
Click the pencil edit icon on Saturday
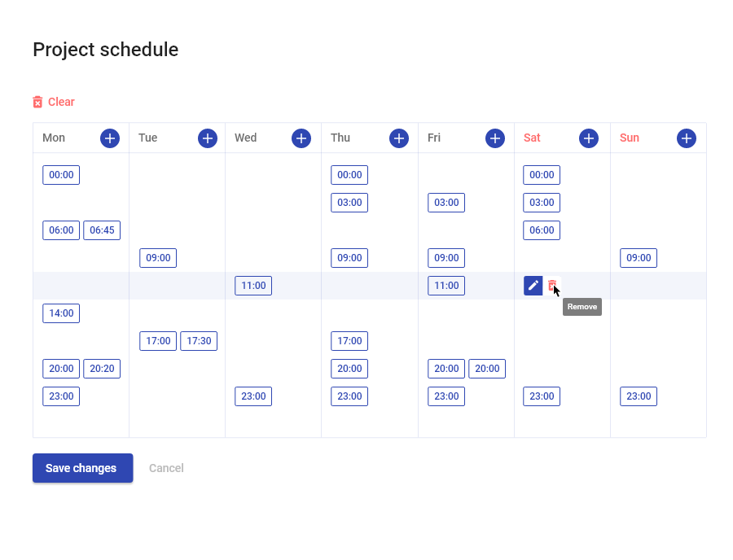[x=533, y=286]
